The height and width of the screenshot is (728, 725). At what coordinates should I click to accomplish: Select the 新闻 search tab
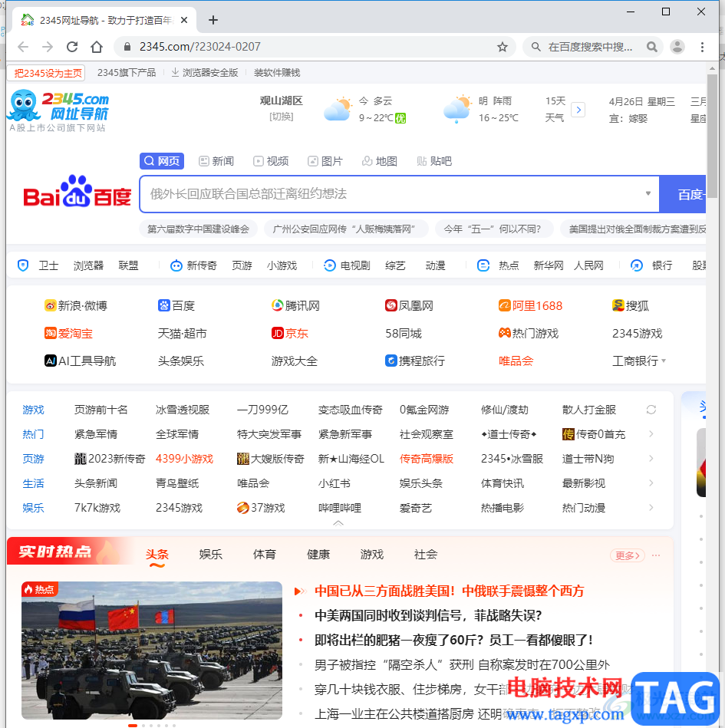click(x=216, y=160)
